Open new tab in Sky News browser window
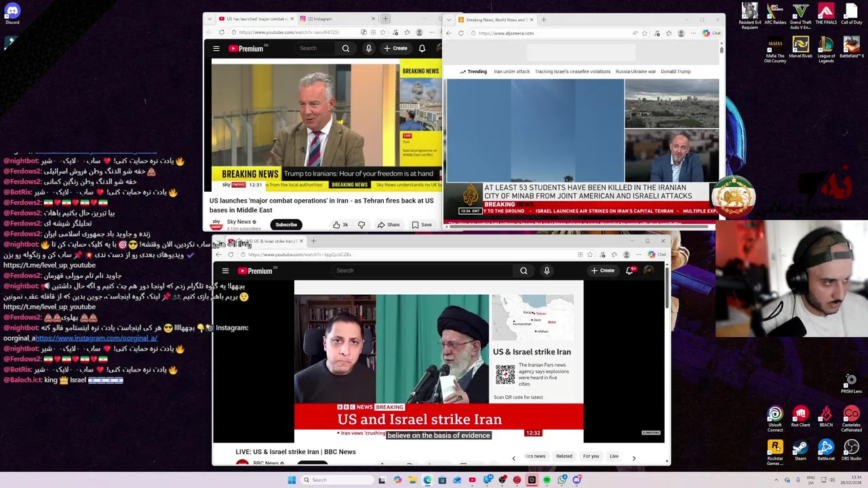Image resolution: width=868 pixels, height=488 pixels. click(385, 19)
